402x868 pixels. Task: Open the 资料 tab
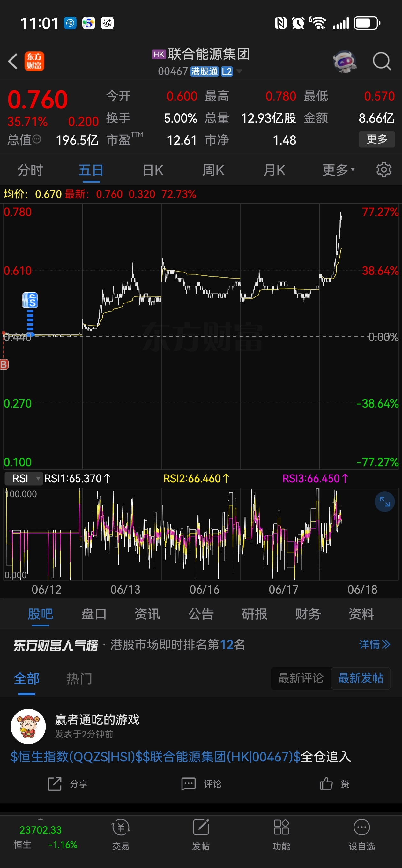361,614
